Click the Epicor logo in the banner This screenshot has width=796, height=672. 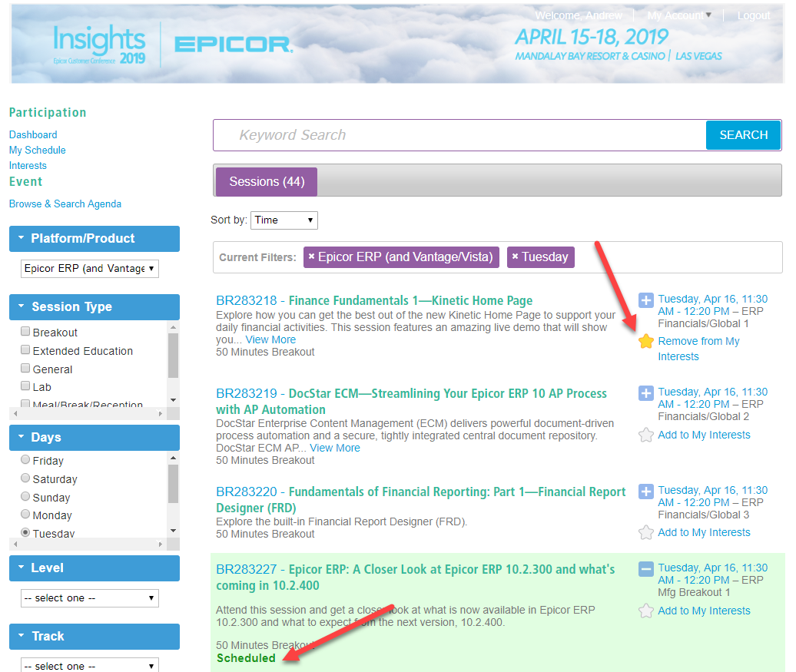pyautogui.click(x=234, y=45)
